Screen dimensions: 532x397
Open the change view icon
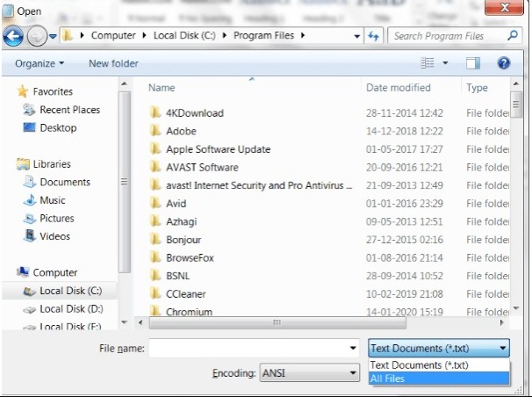[x=428, y=63]
